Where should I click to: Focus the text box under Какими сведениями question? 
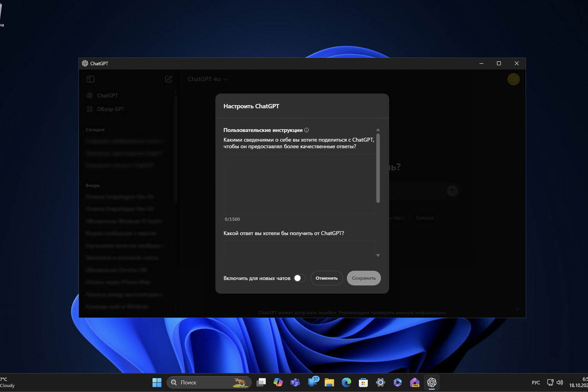[299, 184]
